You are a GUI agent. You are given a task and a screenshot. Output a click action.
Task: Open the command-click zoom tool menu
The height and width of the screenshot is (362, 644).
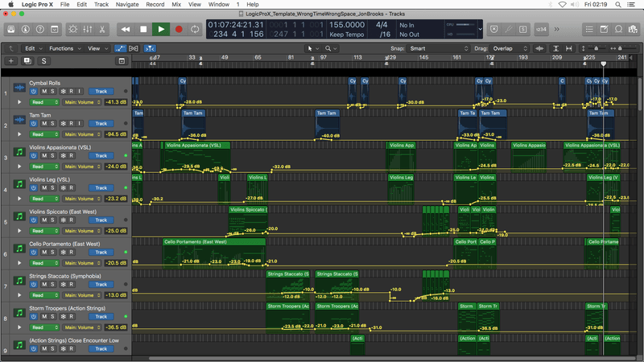click(x=331, y=48)
